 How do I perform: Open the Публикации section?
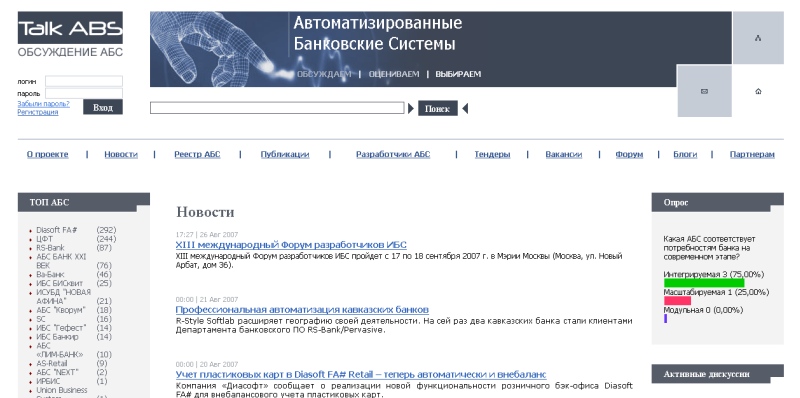(285, 155)
